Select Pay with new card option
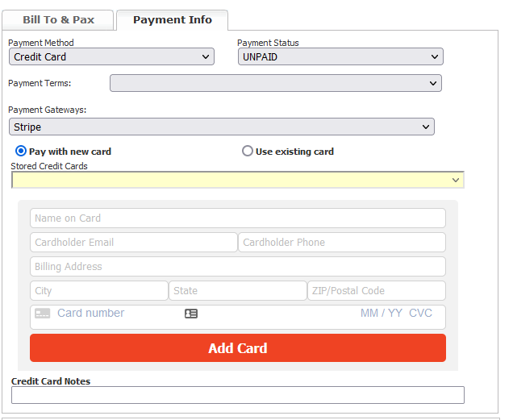Image resolution: width=513 pixels, height=420 pixels. [x=21, y=151]
